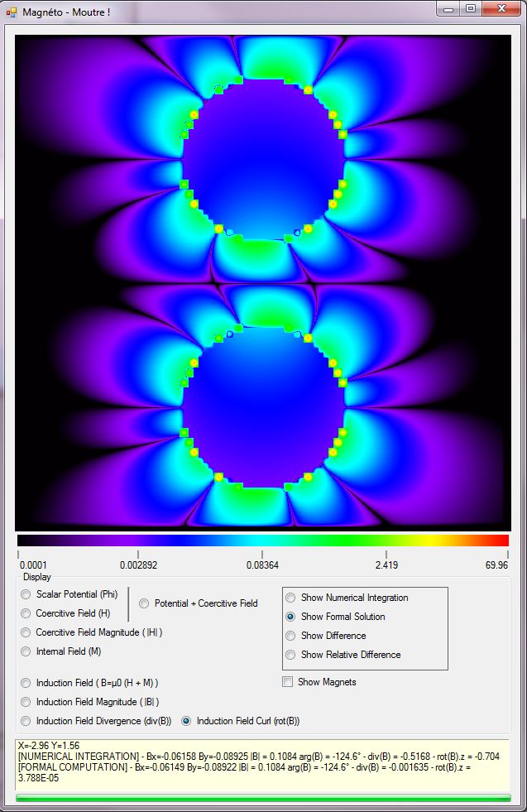
Task: Select Coercive Field (H) option
Action: point(26,613)
